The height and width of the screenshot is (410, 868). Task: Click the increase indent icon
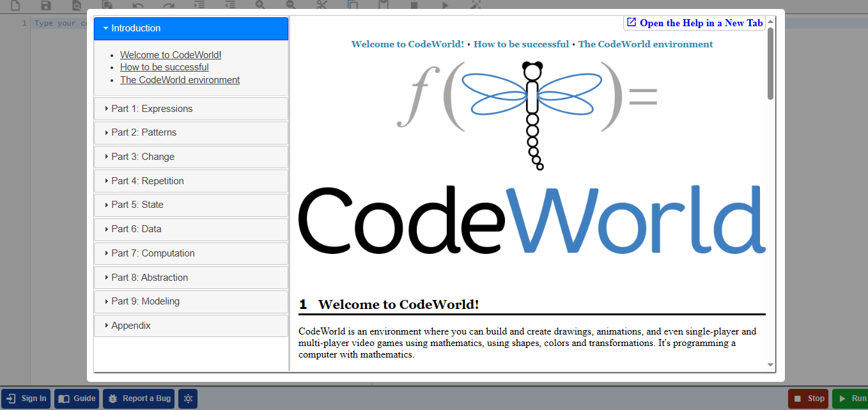(x=199, y=4)
